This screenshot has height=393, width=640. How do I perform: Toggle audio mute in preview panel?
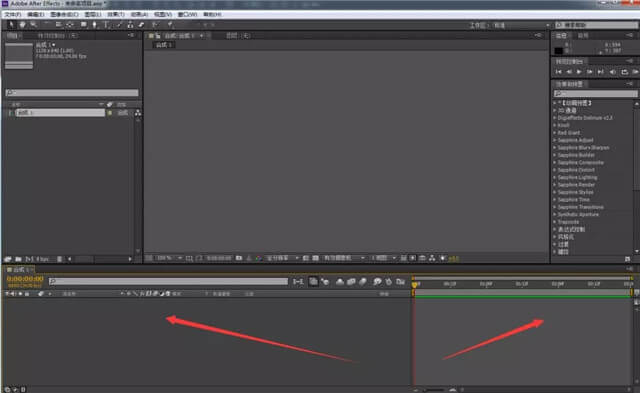click(x=613, y=72)
